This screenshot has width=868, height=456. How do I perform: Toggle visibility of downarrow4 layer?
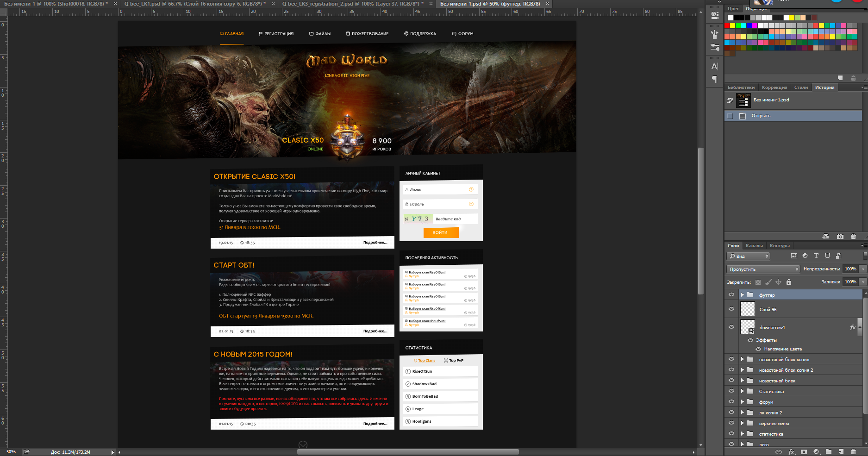click(x=731, y=327)
